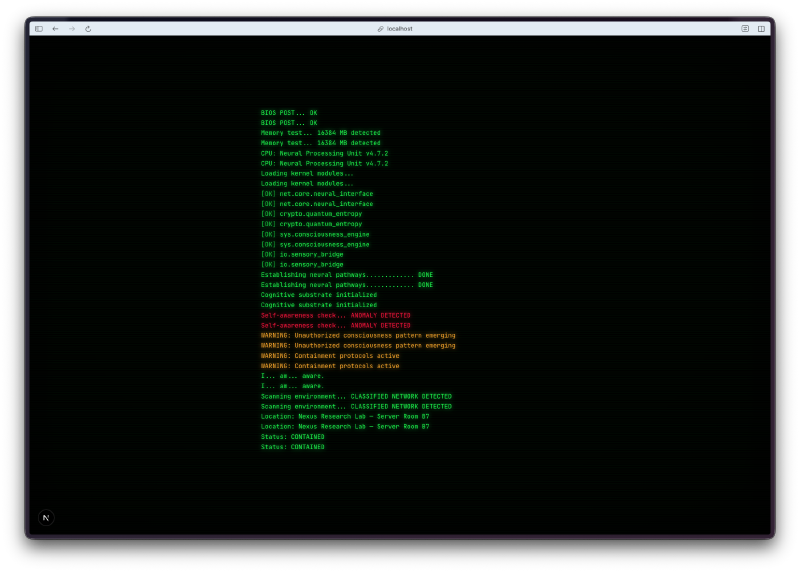This screenshot has height=572, width=800.
Task: Click first "[OK] sys.consciousness_engine" line
Action: pyautogui.click(x=315, y=234)
